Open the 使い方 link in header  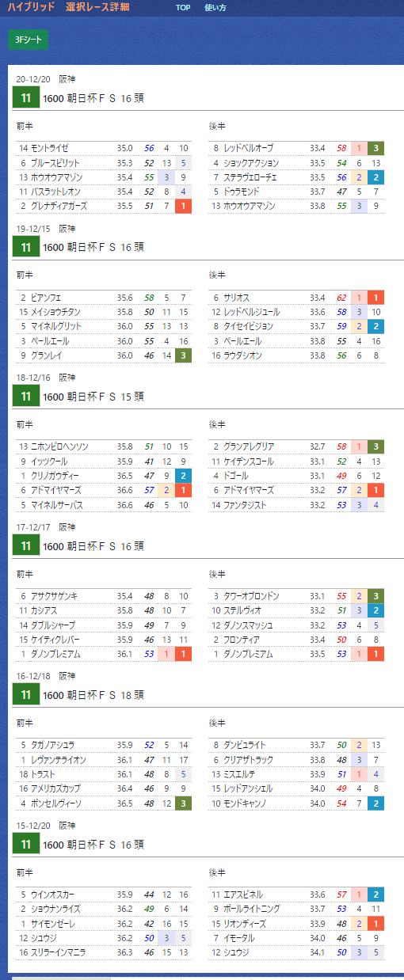tap(215, 7)
